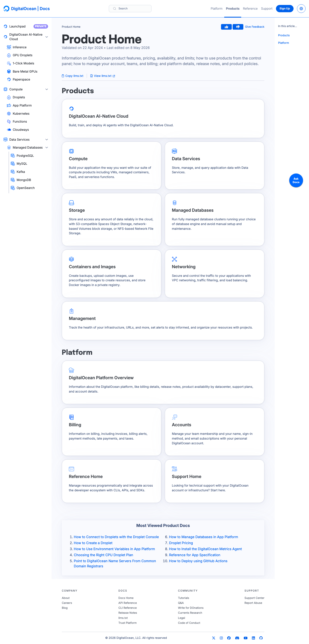Click the Release Notes footer link
309x644 pixels.
point(128,613)
